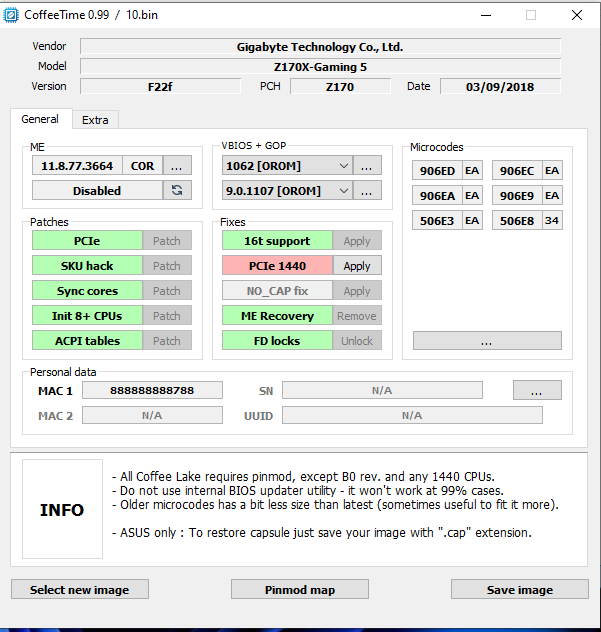Click the COR ME type label

(143, 166)
